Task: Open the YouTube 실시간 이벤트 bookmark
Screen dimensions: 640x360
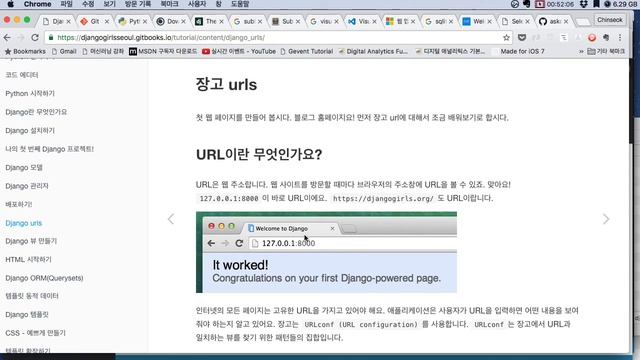Action: tap(239, 51)
